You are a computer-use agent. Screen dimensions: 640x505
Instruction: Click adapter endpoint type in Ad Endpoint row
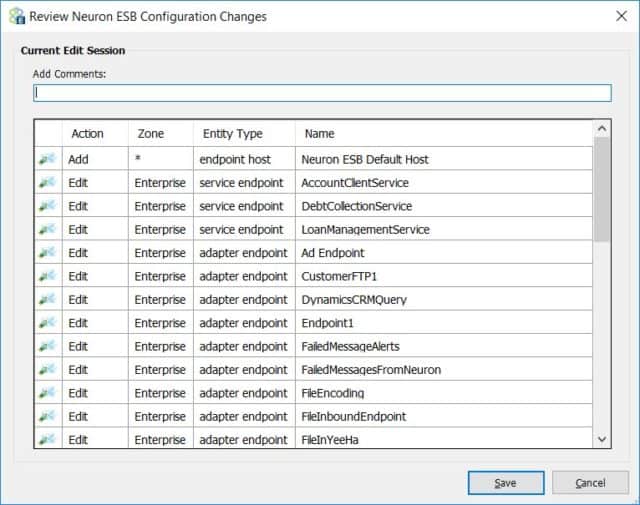pyautogui.click(x=243, y=253)
